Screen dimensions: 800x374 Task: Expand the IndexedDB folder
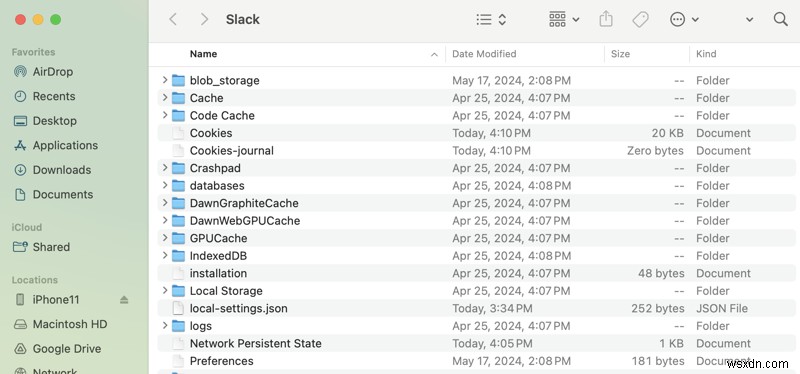[164, 256]
